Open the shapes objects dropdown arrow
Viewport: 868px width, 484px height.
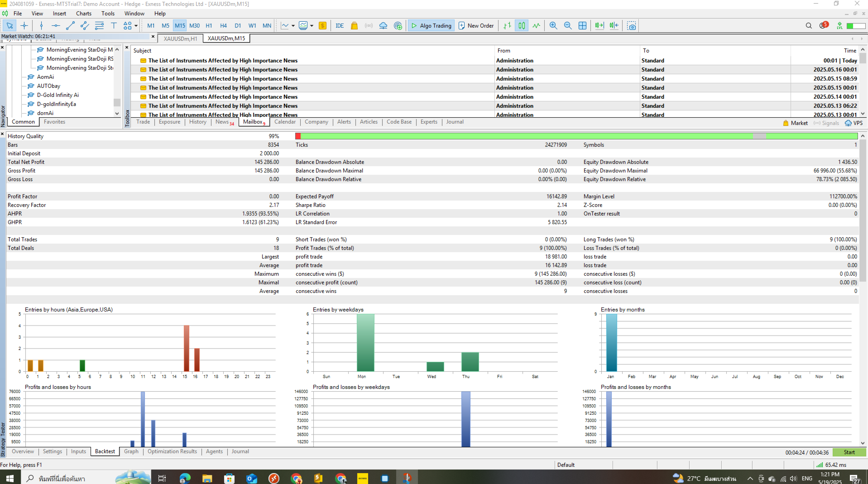pyautogui.click(x=136, y=26)
